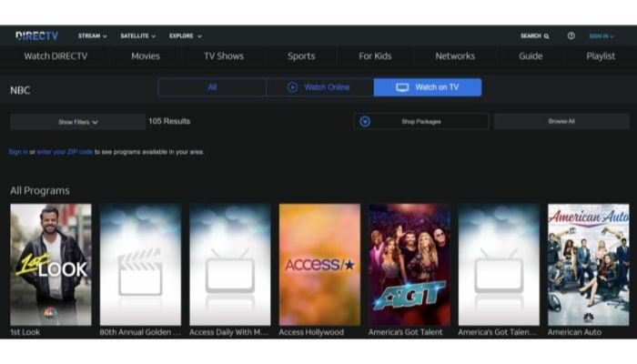
Task: Click the Sign in link
Action: pos(18,152)
